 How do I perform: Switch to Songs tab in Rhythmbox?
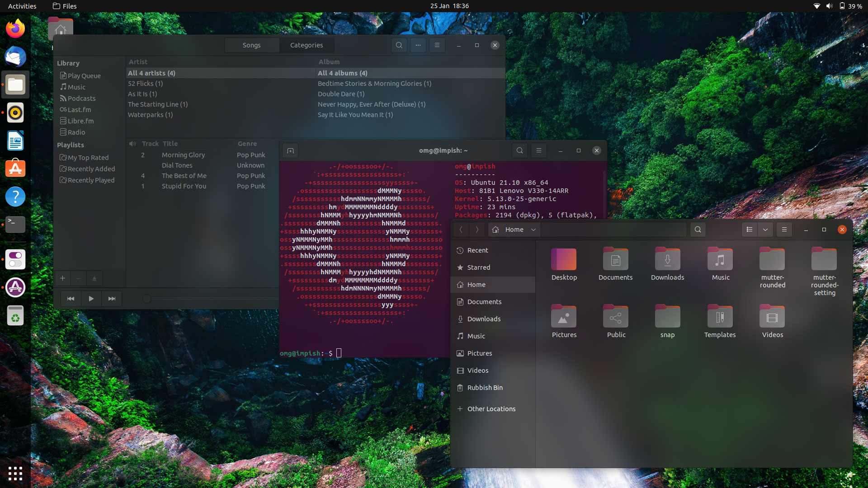coord(251,45)
